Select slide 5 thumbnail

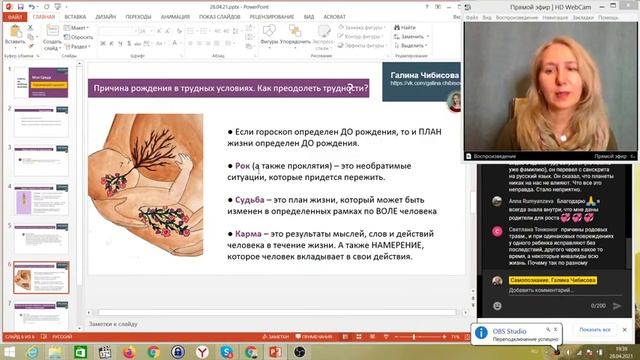tap(41, 239)
